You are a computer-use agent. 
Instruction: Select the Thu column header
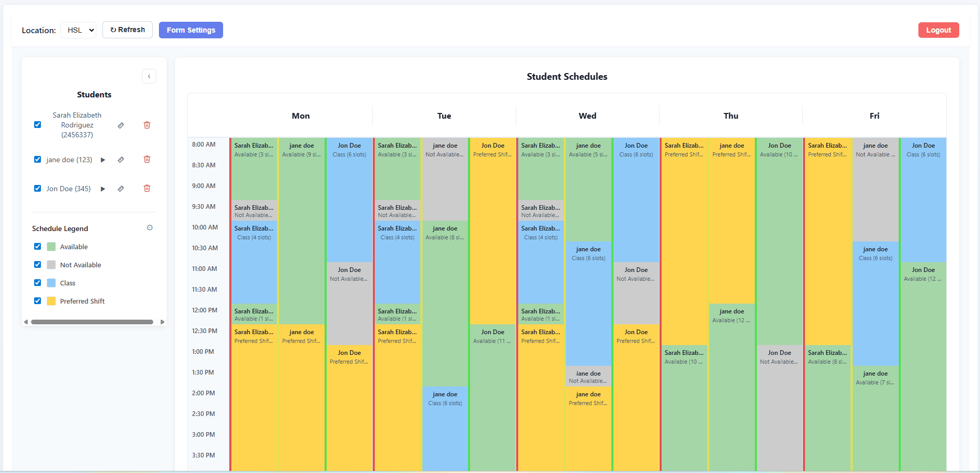(x=731, y=116)
